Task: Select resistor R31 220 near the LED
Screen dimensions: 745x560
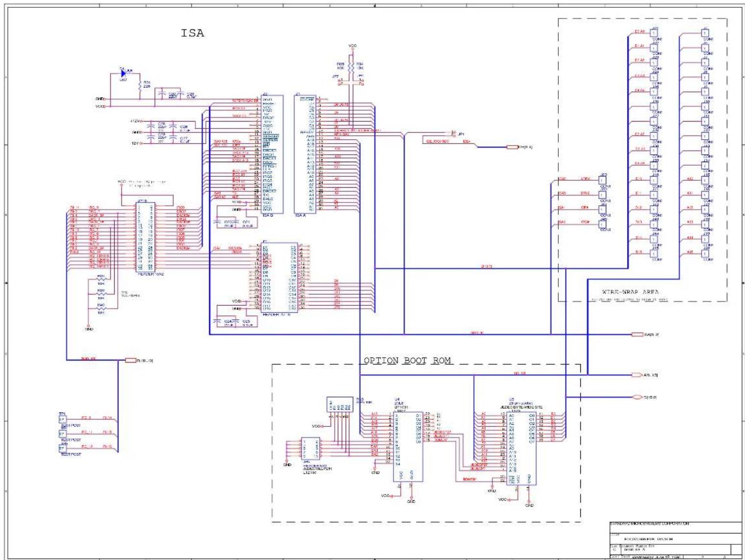Action: coord(141,85)
